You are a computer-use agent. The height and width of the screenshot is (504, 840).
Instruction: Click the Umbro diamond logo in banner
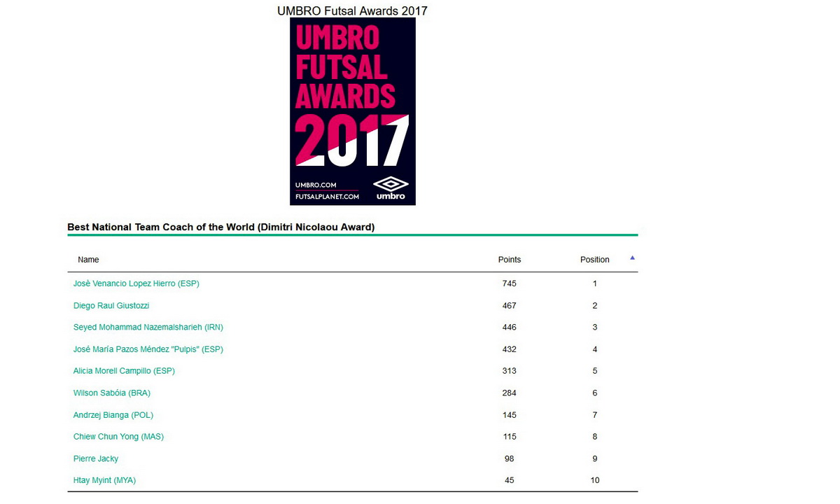tap(390, 185)
